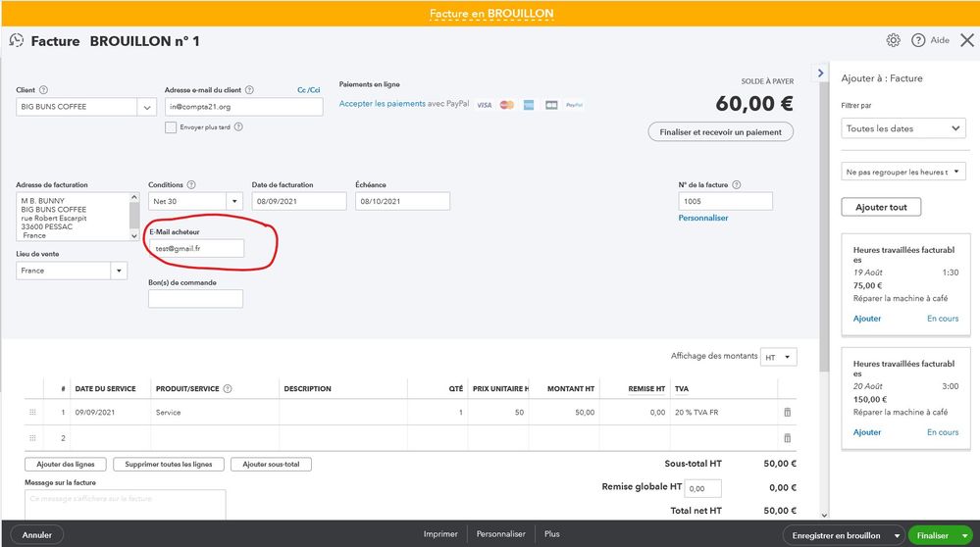
Task: Click the Service cell in line 1
Action: point(215,412)
